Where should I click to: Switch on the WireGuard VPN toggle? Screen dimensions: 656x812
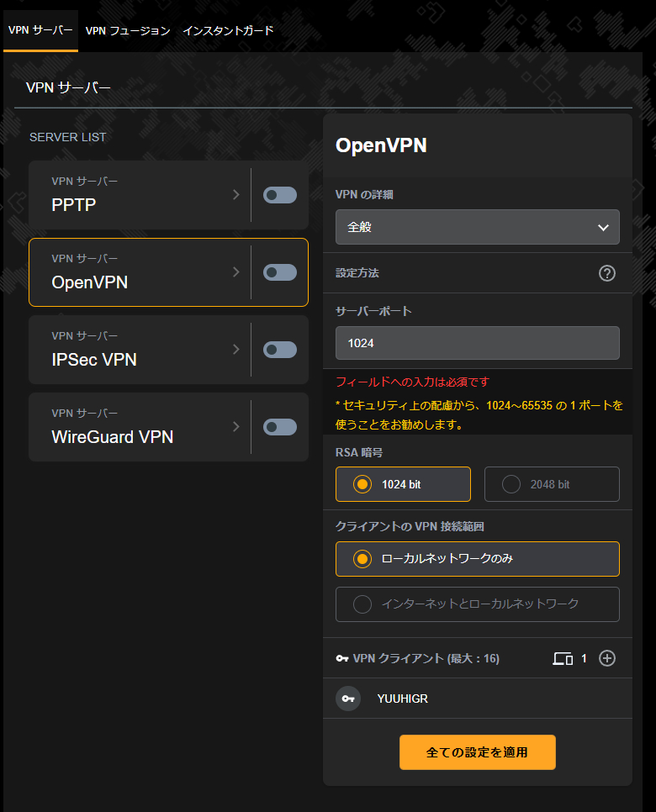pos(279,427)
